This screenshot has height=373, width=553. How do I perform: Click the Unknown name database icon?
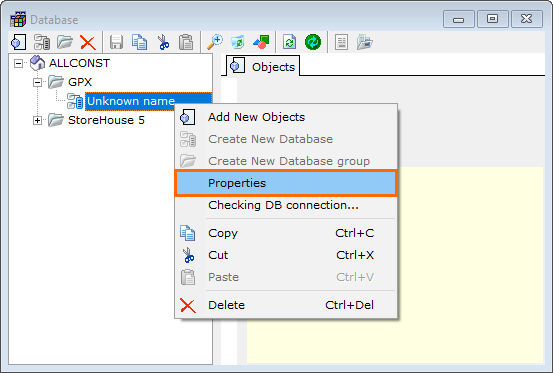[x=75, y=101]
